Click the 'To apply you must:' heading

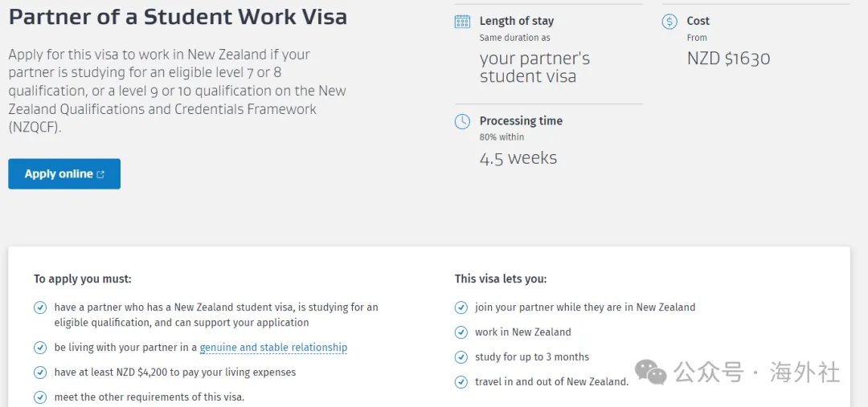[83, 279]
